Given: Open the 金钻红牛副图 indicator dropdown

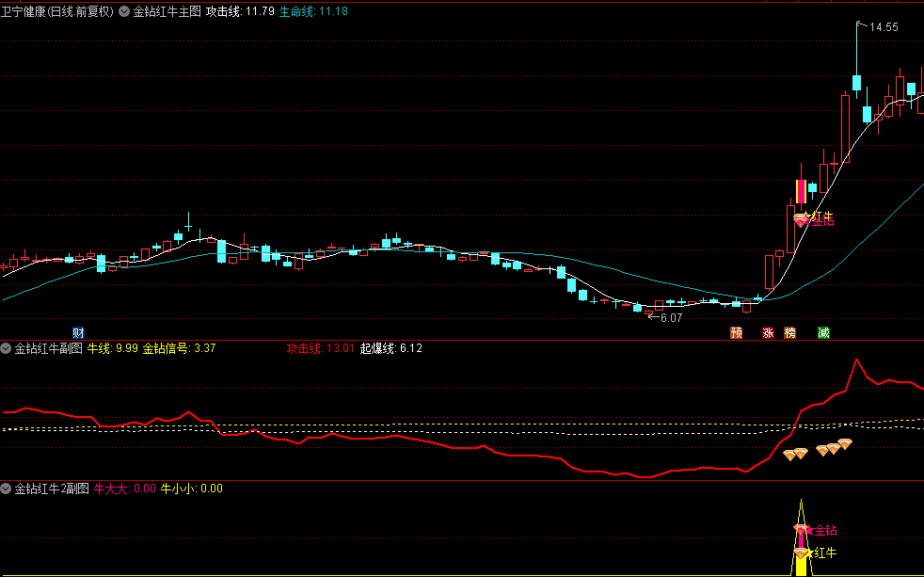Looking at the screenshot, I should coord(6,348).
